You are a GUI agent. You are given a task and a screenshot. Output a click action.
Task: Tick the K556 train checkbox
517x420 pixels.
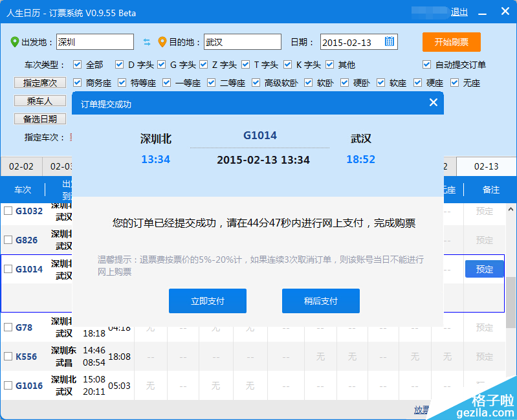point(8,357)
